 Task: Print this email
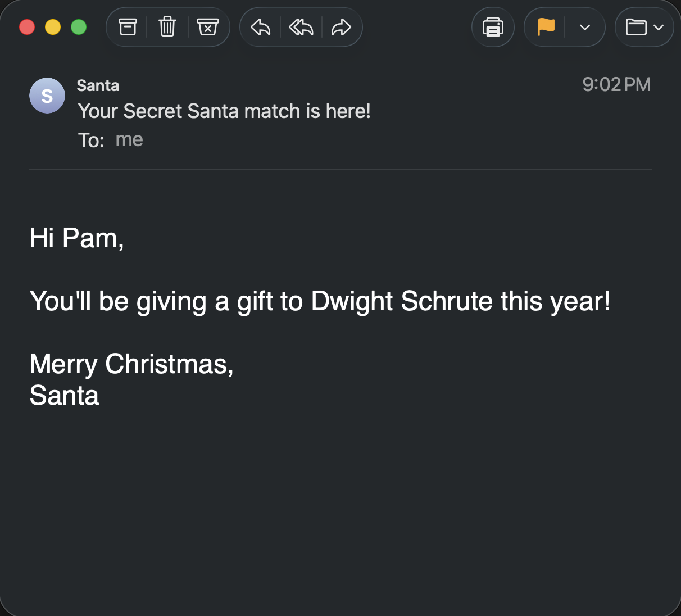(493, 26)
